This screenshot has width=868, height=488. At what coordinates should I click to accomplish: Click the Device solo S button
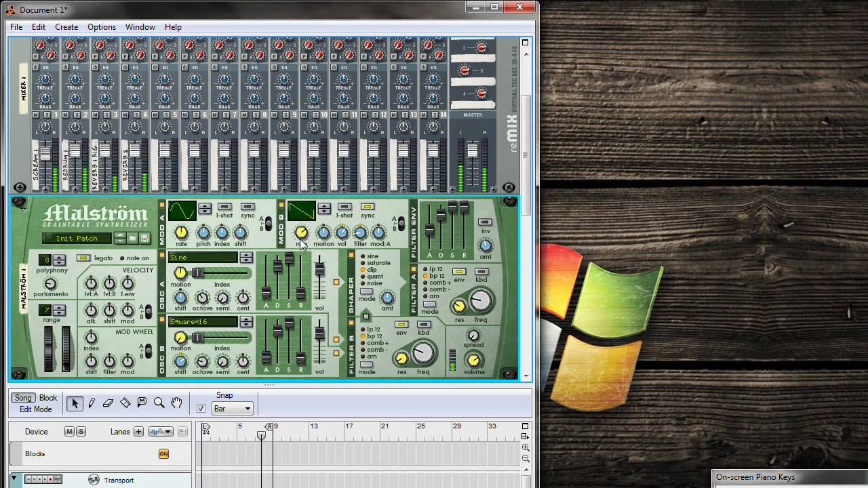point(81,432)
